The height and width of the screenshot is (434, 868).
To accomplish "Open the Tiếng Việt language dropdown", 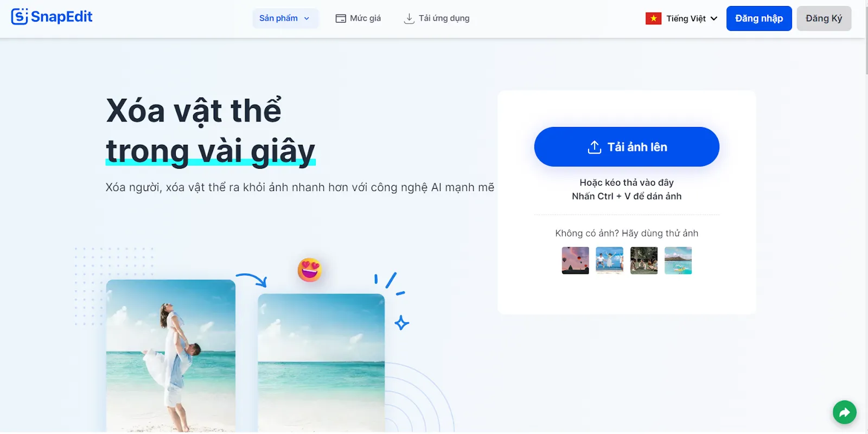I will pos(681,18).
